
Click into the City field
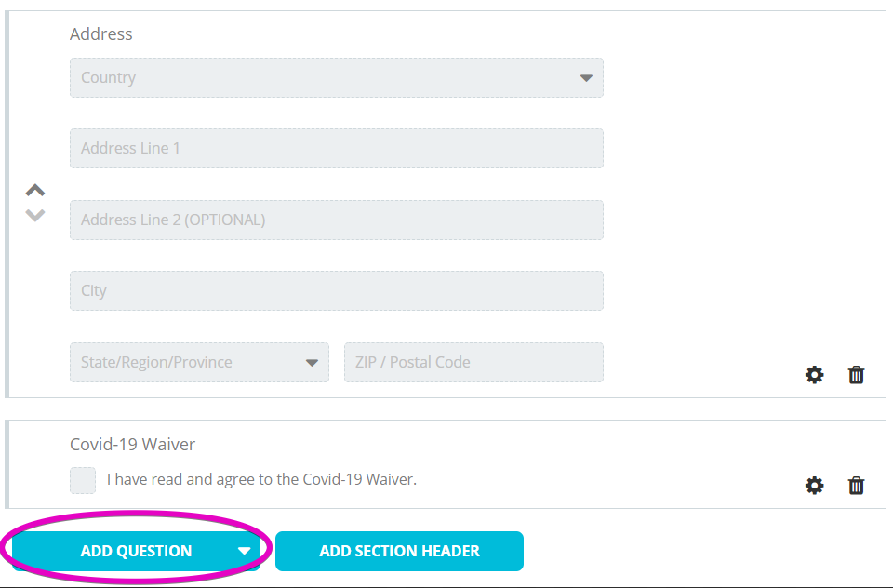point(337,290)
